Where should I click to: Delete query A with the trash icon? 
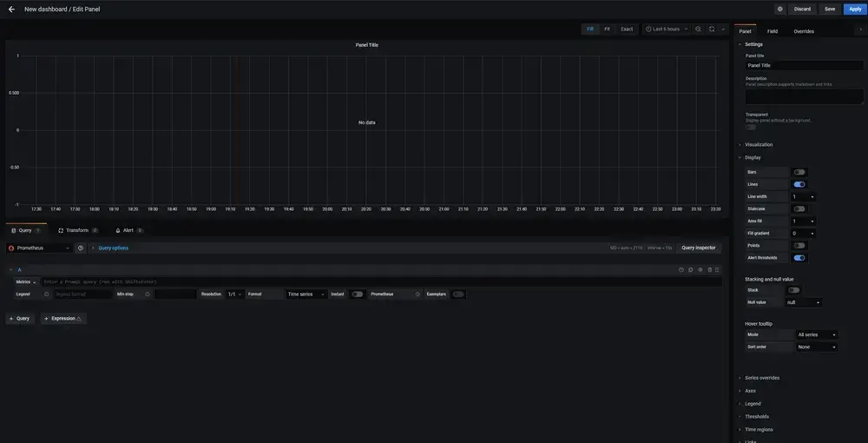[709, 270]
